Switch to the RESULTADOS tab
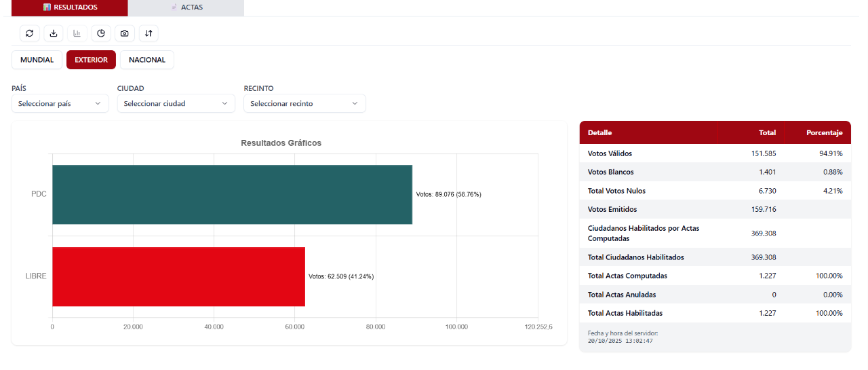The height and width of the screenshot is (370, 868). tap(70, 7)
